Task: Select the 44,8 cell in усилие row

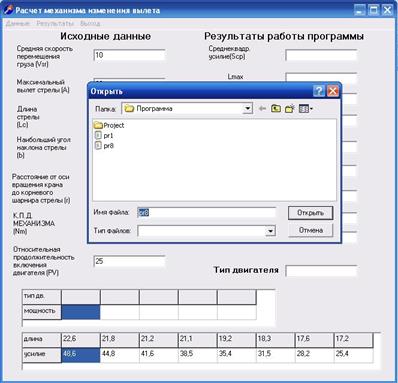Action: (x=120, y=355)
